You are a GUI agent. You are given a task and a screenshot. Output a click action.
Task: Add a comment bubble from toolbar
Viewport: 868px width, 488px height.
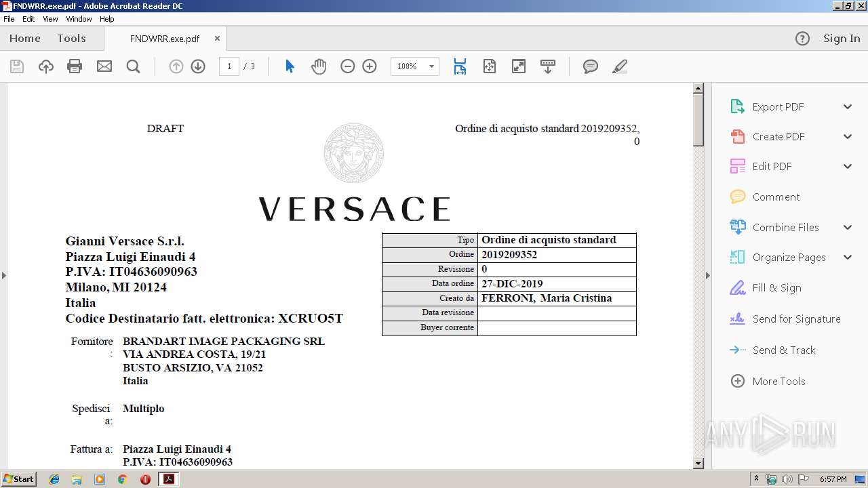(x=591, y=66)
